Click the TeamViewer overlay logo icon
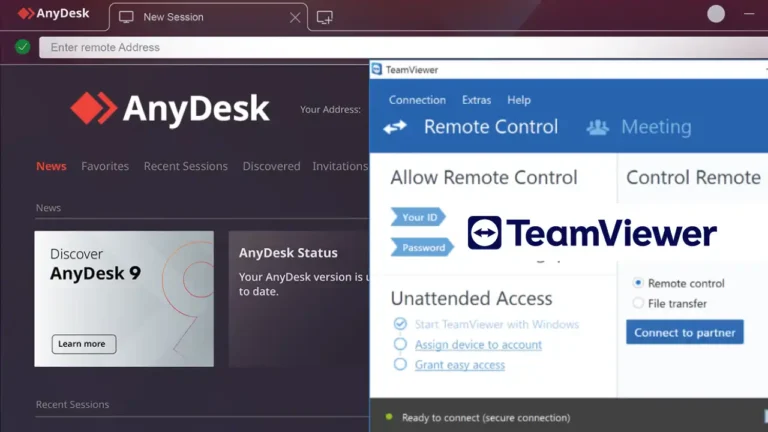 tap(484, 233)
